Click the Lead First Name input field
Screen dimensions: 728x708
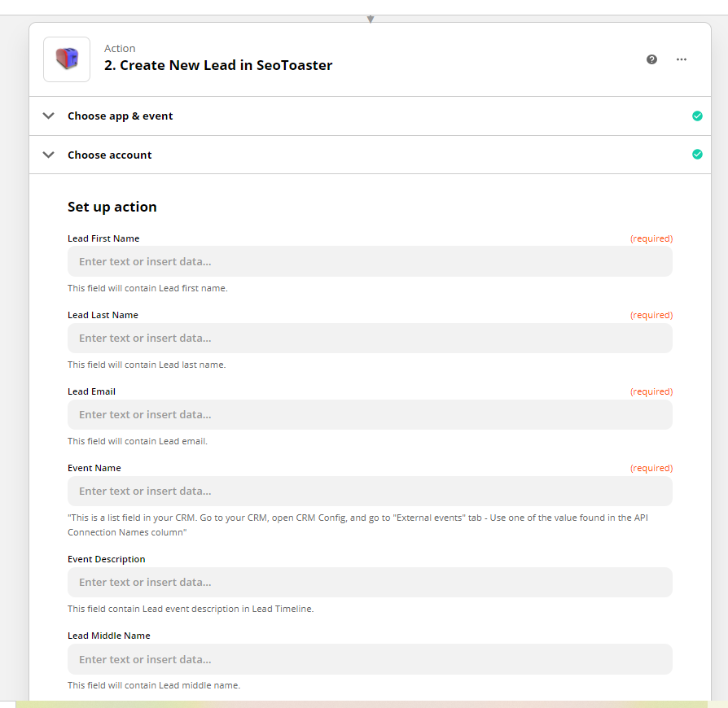(370, 262)
